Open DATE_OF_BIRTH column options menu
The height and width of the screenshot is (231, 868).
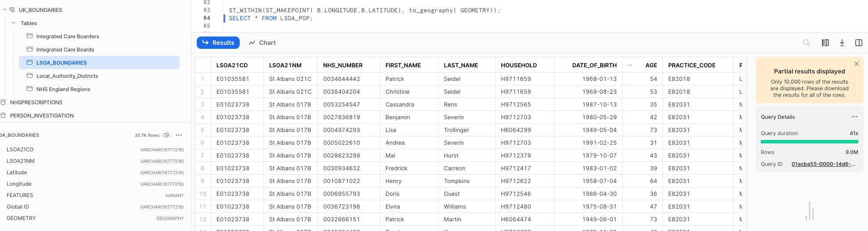coord(630,65)
